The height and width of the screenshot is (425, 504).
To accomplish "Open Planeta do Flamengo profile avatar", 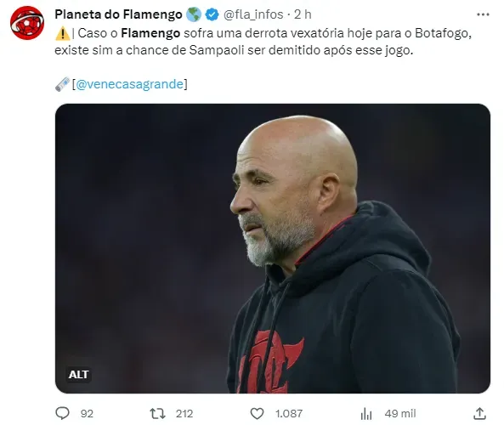I will [x=27, y=23].
